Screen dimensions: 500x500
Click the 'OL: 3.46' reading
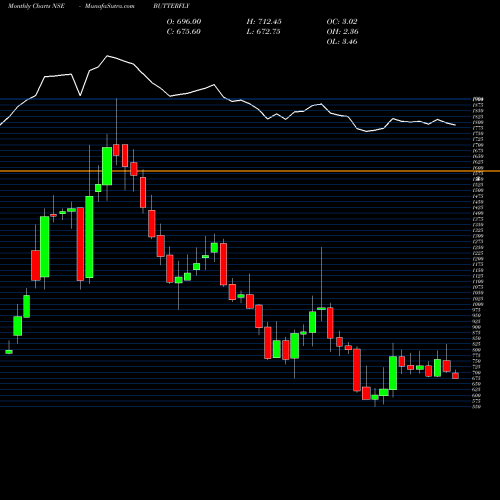342,42
